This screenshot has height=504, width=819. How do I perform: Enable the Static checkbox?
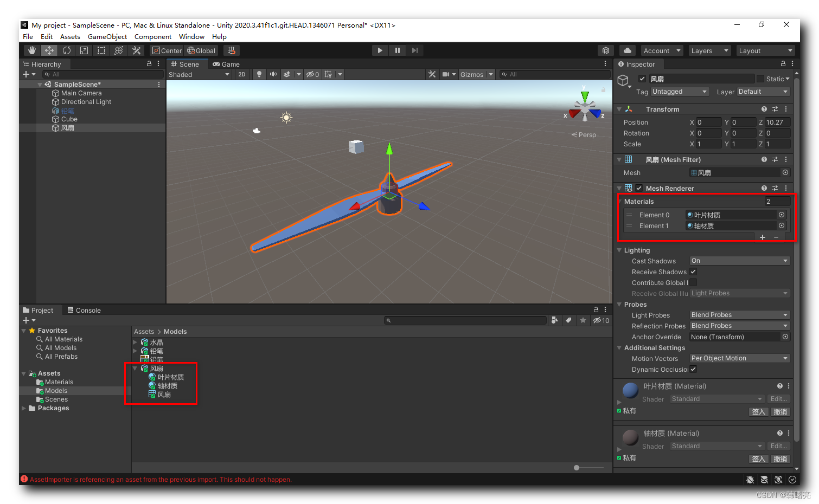click(x=760, y=79)
